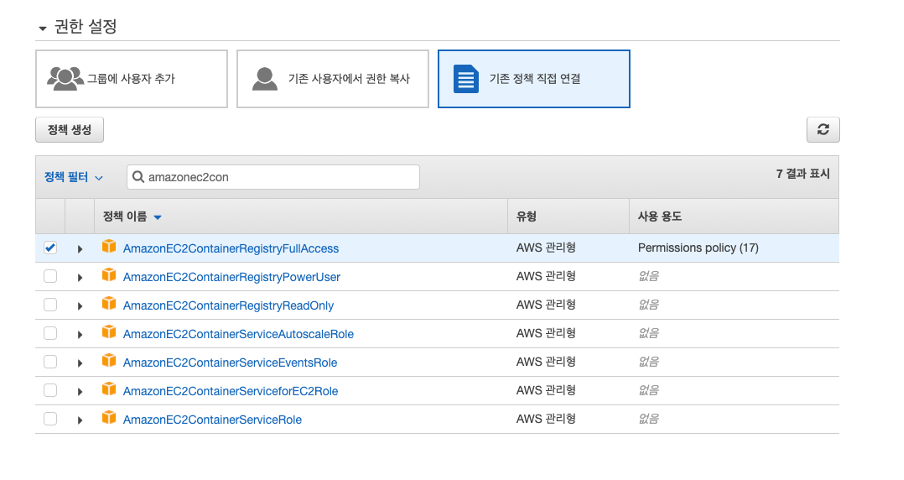Screen dimensions: 904x480
Task: Click the 7 결과 표시 results count
Action: point(803,173)
